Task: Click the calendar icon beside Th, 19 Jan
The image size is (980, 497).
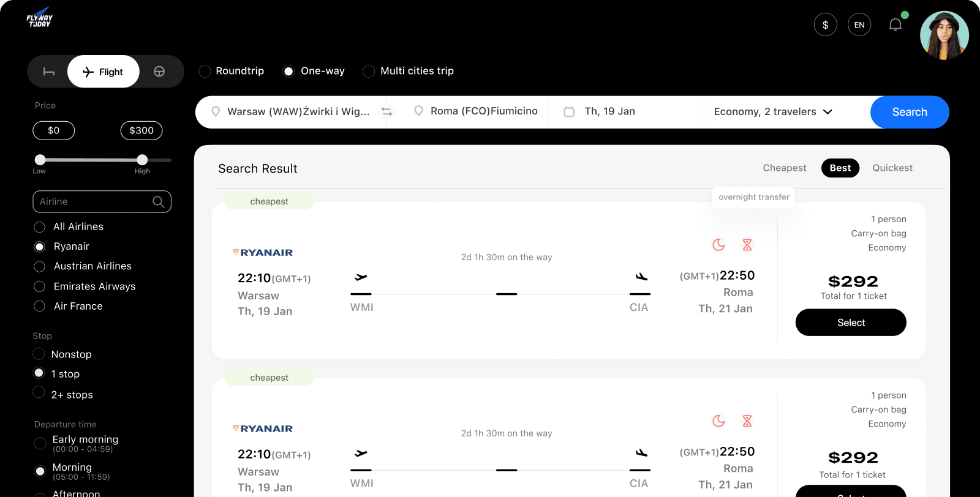Action: click(569, 112)
